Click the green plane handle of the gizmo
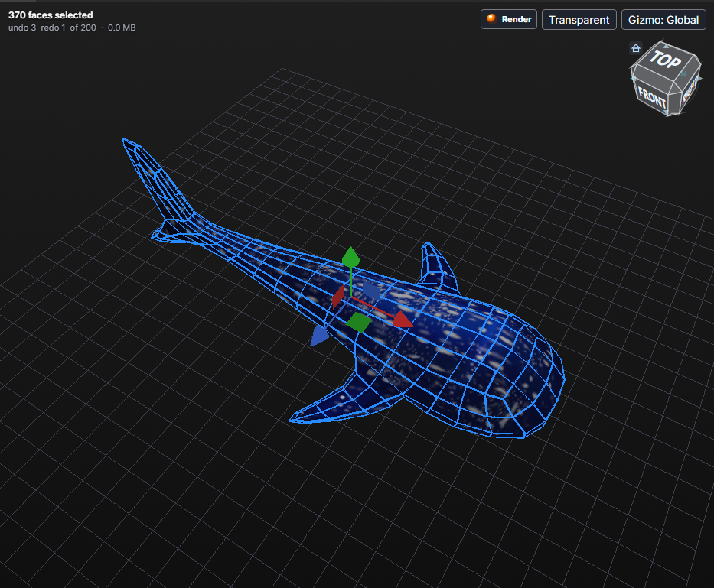 [x=359, y=322]
